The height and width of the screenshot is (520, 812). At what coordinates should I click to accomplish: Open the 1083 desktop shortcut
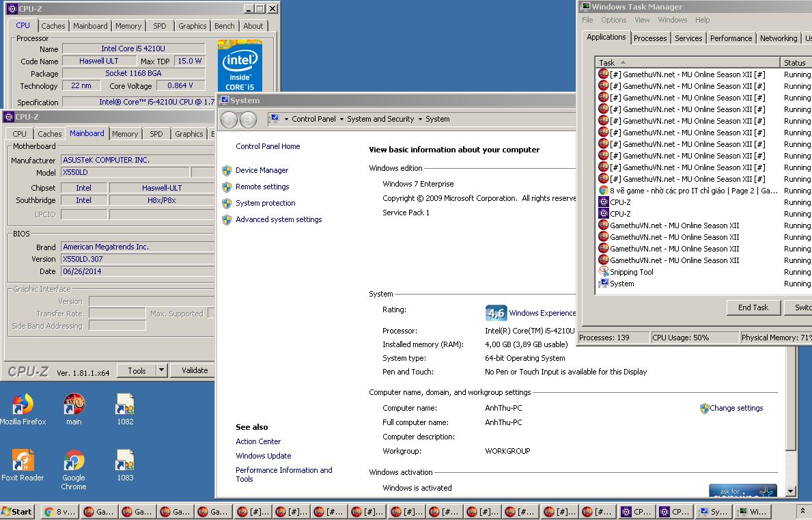(126, 465)
